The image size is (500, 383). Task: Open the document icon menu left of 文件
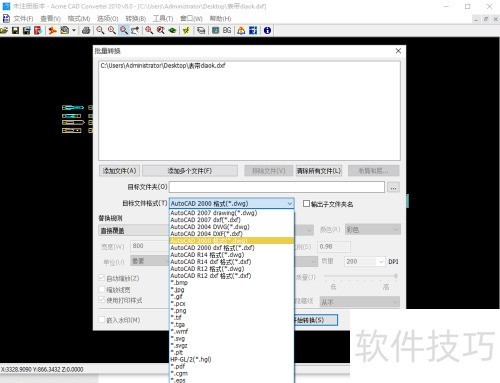click(x=6, y=18)
